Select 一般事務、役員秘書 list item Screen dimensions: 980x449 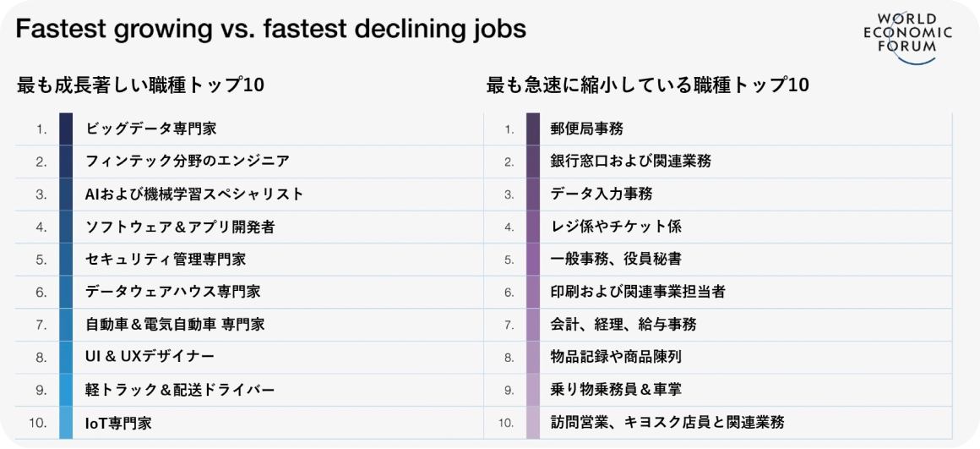pyautogui.click(x=718, y=260)
